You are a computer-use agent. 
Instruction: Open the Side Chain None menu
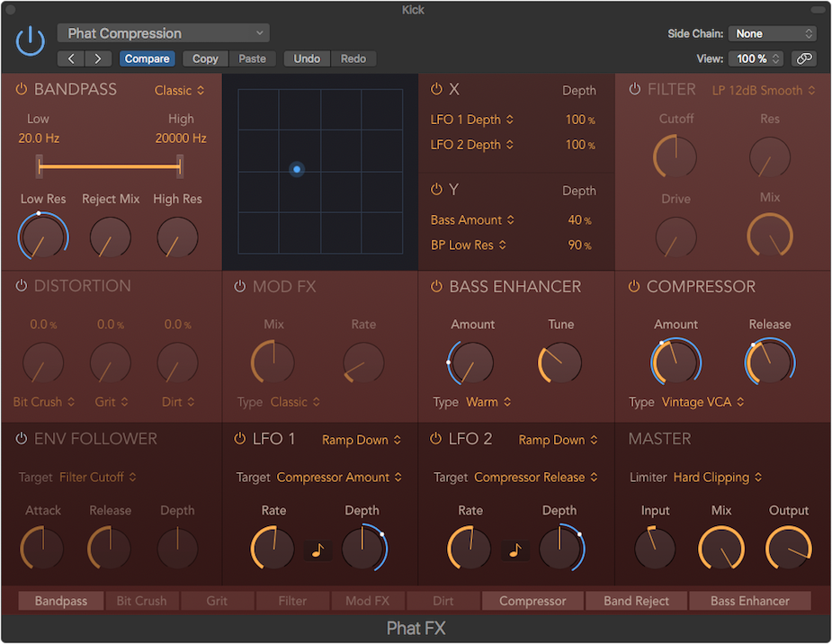(773, 33)
